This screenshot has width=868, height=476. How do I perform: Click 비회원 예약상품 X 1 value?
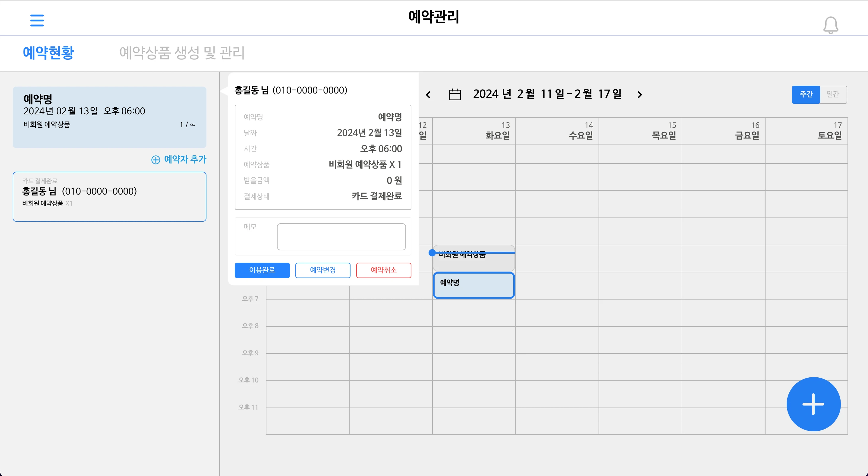pyautogui.click(x=365, y=164)
